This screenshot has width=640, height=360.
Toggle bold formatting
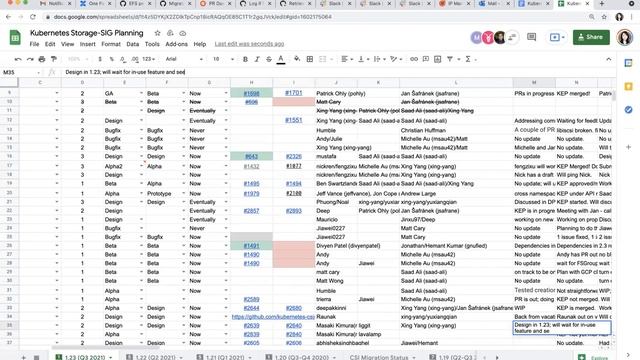click(x=245, y=59)
